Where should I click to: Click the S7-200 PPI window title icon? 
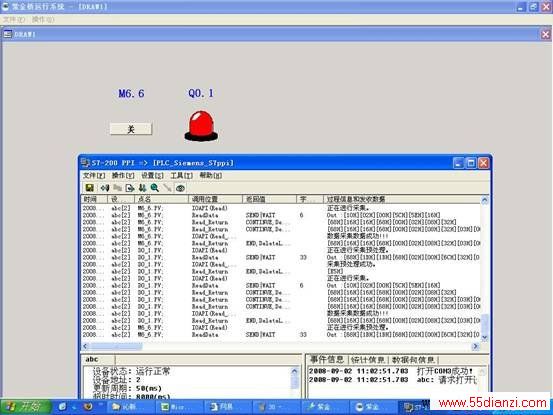click(85, 163)
